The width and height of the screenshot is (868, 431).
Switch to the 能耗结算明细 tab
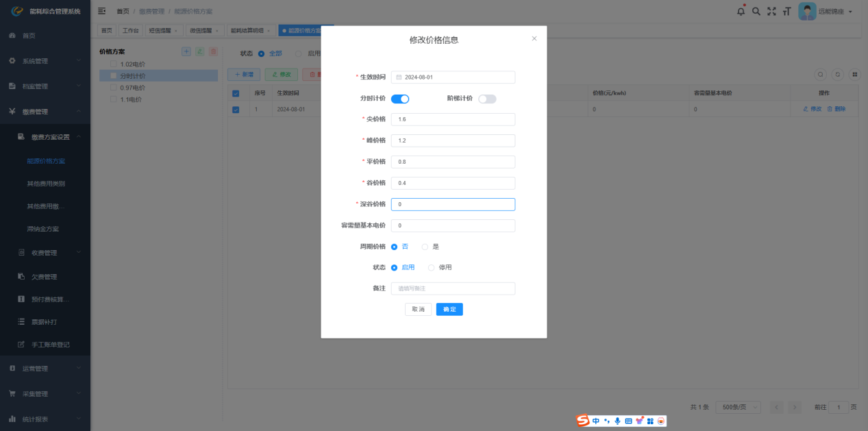[x=247, y=31]
